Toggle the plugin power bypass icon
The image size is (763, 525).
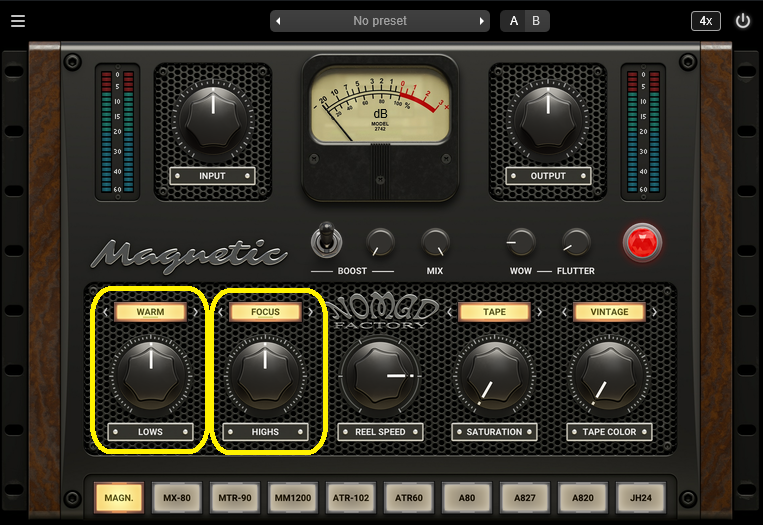tap(743, 21)
